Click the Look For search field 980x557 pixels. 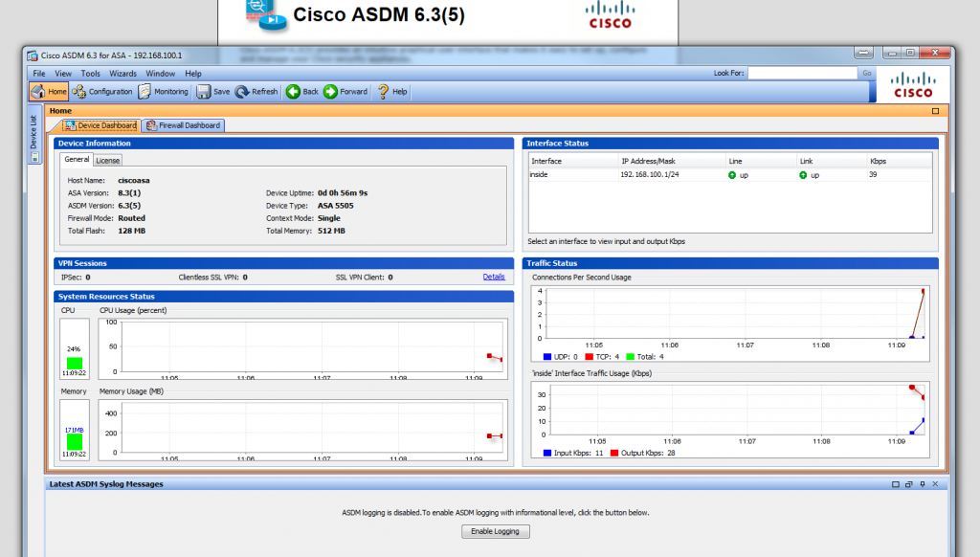click(x=803, y=73)
